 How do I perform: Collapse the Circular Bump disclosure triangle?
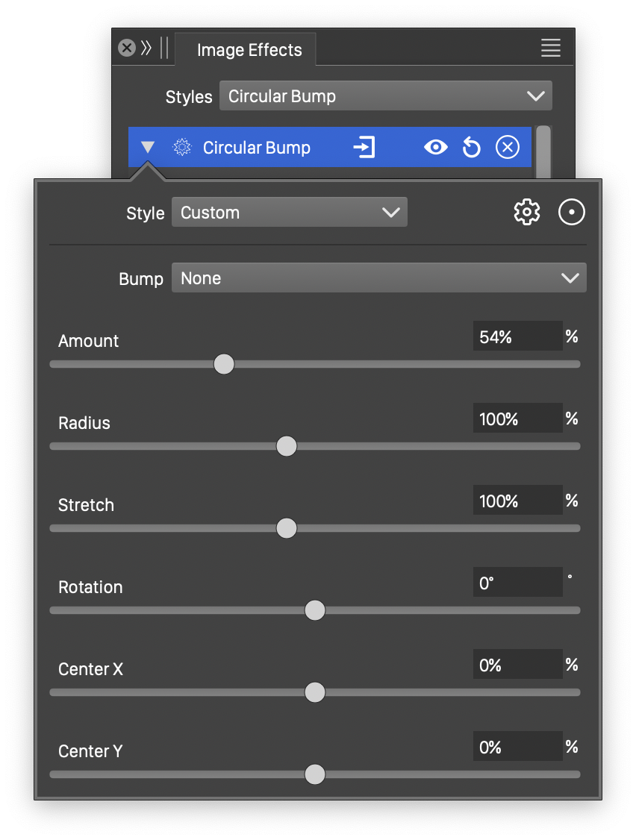point(148,148)
